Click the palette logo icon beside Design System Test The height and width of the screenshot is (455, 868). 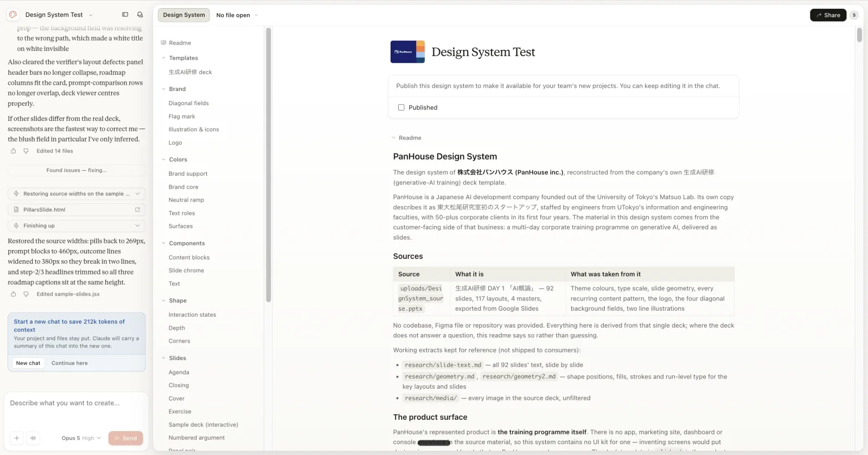(13, 15)
